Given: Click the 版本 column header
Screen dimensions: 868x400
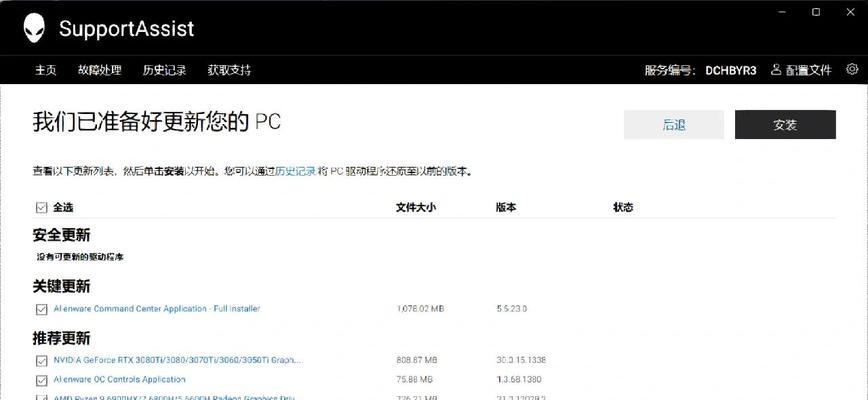Looking at the screenshot, I should click(x=506, y=207).
